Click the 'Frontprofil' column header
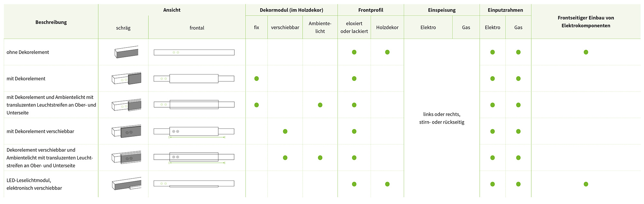Screen dimensions: 644x204 pos(371,10)
